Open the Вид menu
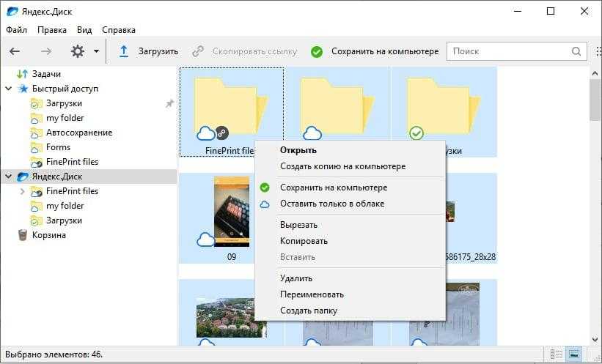602x364 pixels. (84, 30)
